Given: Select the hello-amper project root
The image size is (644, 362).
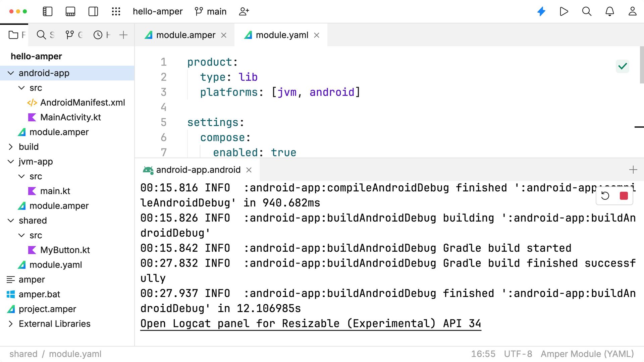Looking at the screenshot, I should pyautogui.click(x=36, y=56).
